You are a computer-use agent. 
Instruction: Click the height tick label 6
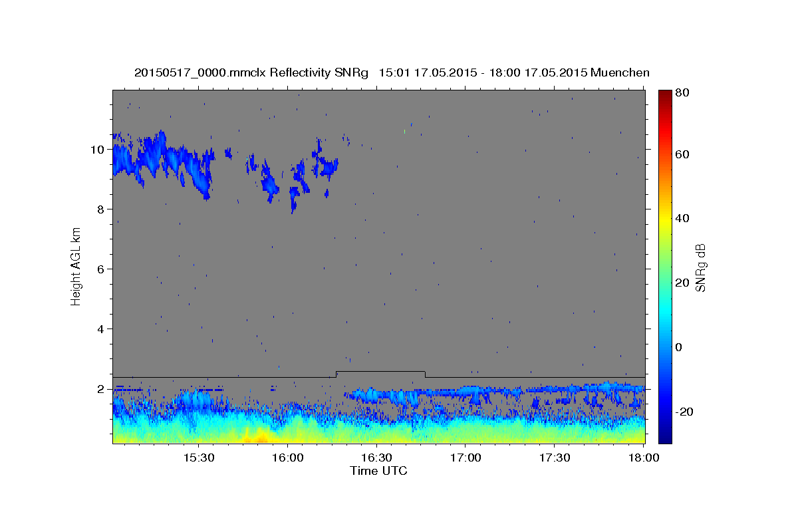(x=102, y=269)
